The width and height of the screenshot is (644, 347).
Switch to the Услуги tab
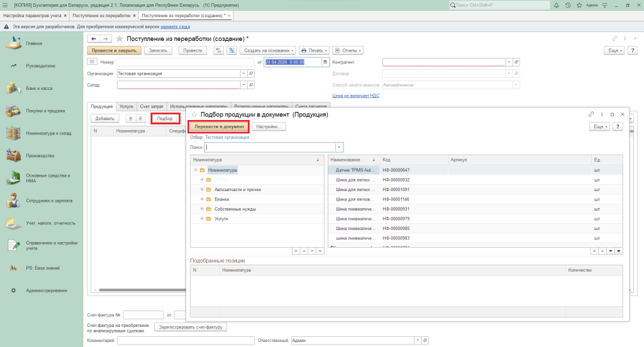click(126, 106)
